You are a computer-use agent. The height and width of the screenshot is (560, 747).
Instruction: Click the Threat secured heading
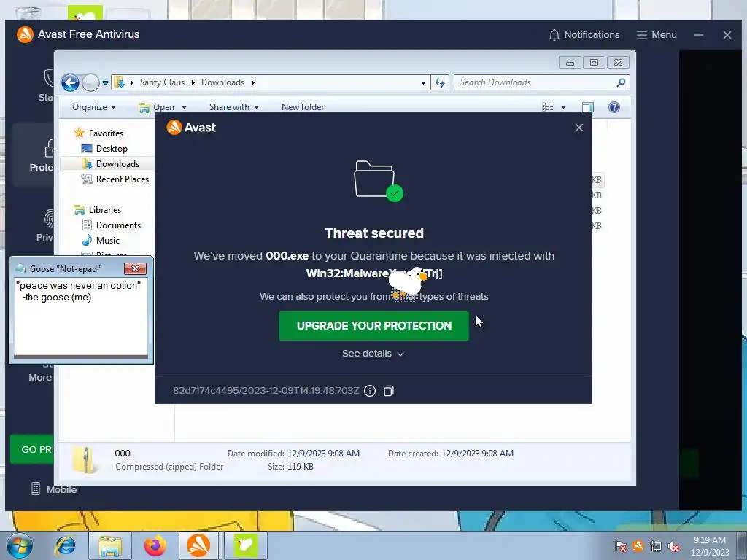coord(374,233)
